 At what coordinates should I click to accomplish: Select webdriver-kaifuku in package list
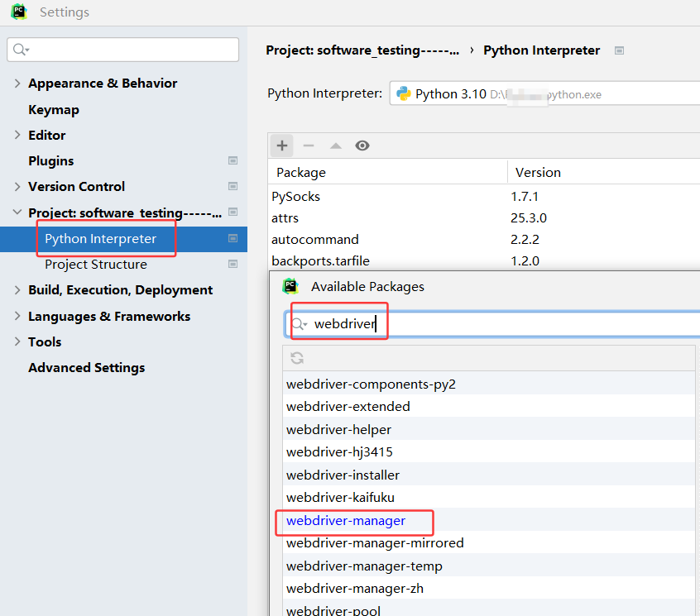pos(489,498)
